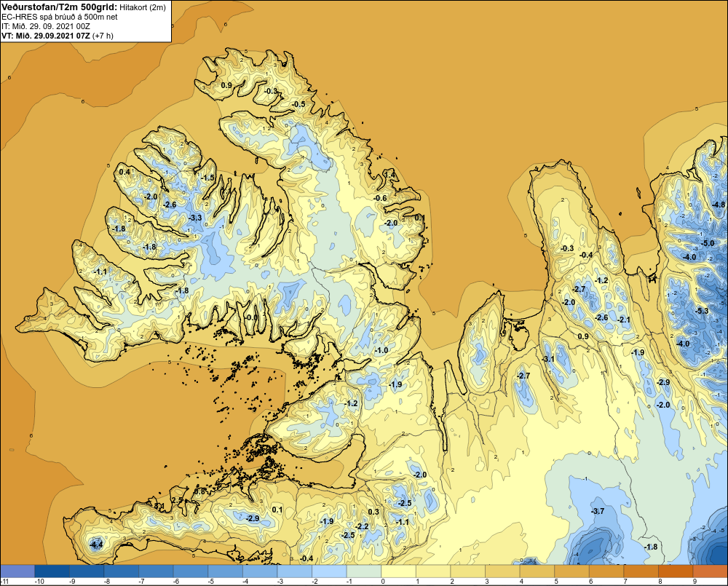The height and width of the screenshot is (586, 728).
Task: Select the -5.0 temperature label
Action: coord(708,243)
